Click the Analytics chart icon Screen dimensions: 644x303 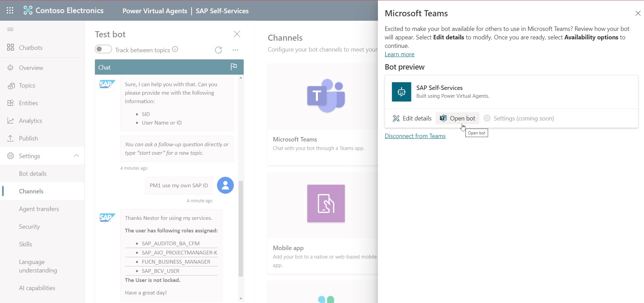(11, 121)
